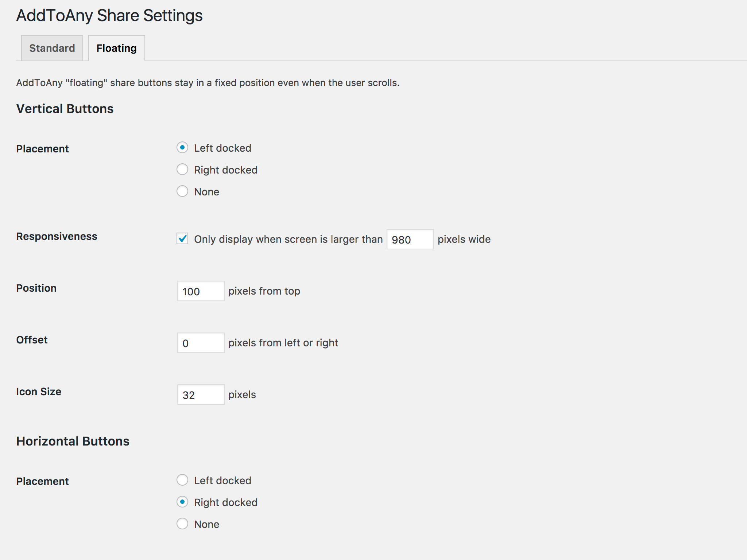The width and height of the screenshot is (747, 560).
Task: Switch to the Standard tab
Action: (x=52, y=48)
